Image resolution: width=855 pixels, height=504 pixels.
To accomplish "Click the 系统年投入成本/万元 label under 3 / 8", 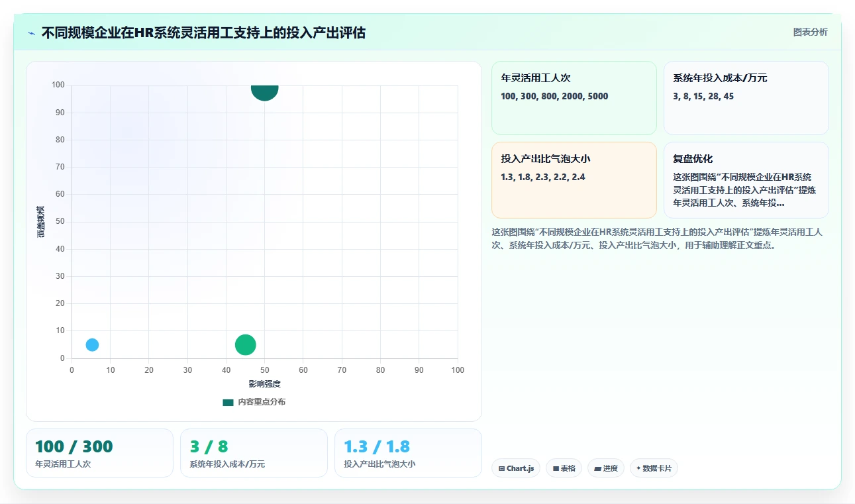I will 227,464.
